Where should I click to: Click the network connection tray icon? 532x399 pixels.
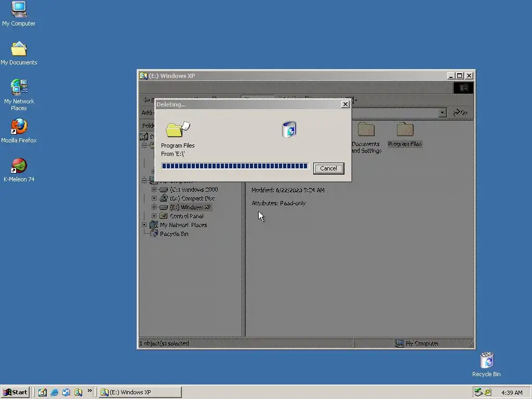(478, 392)
